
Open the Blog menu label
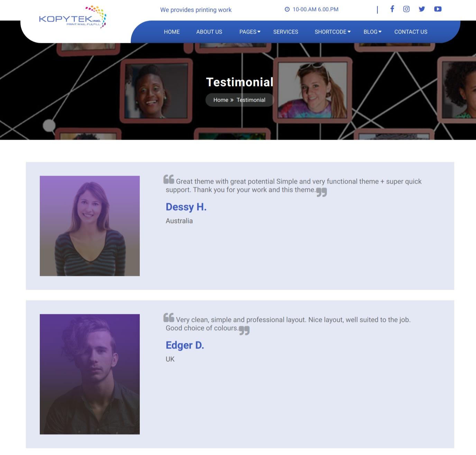[x=370, y=32]
